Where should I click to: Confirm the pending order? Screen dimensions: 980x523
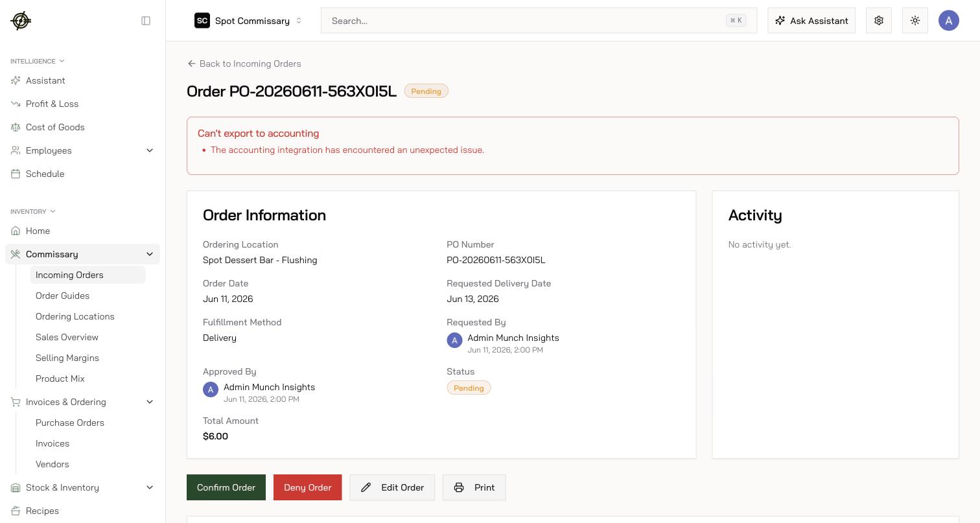pos(226,487)
